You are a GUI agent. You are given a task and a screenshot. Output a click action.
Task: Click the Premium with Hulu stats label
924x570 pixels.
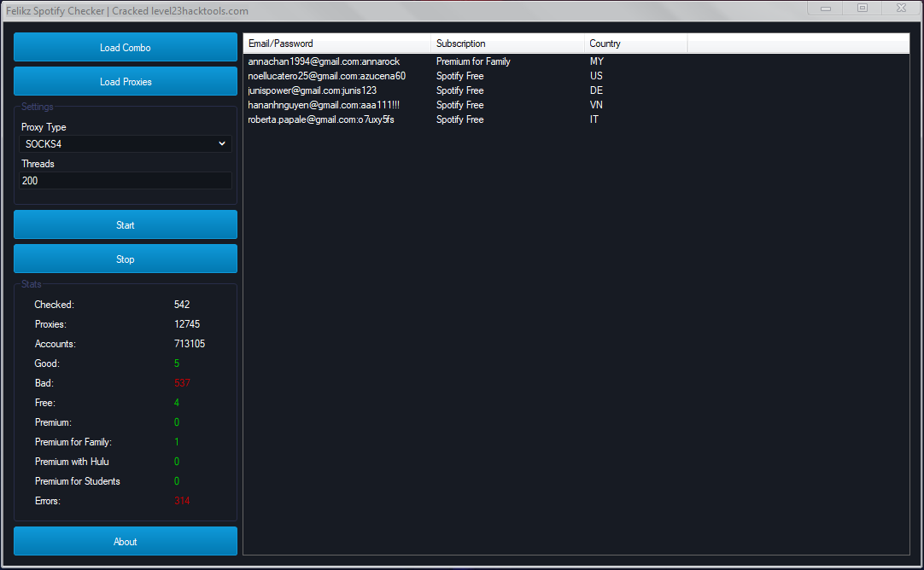click(72, 462)
